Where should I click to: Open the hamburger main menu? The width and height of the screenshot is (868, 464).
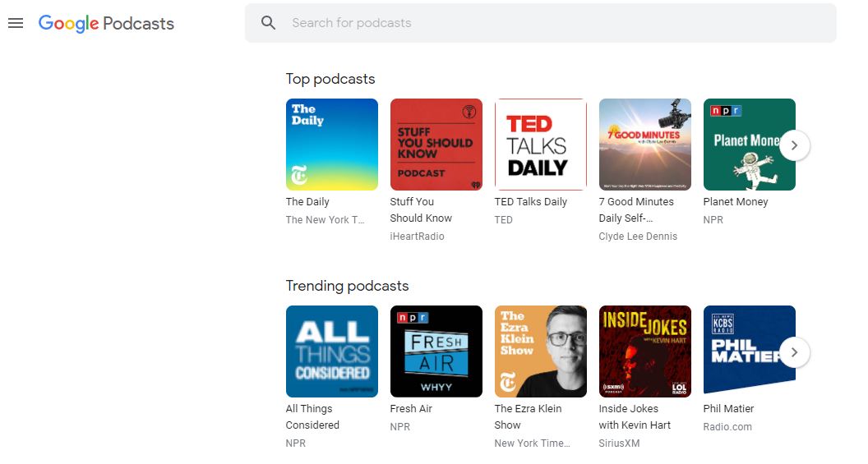pyautogui.click(x=16, y=23)
